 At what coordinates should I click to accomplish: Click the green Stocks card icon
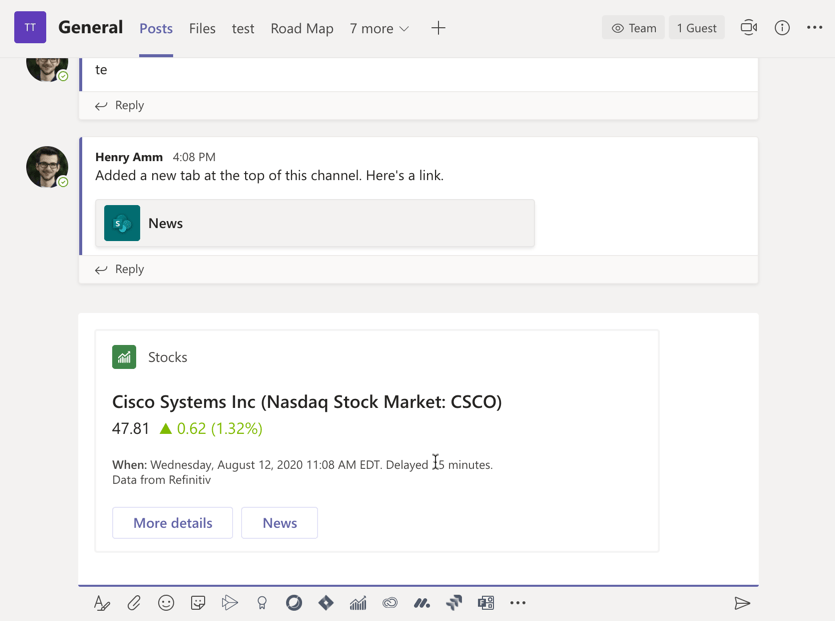tap(124, 357)
